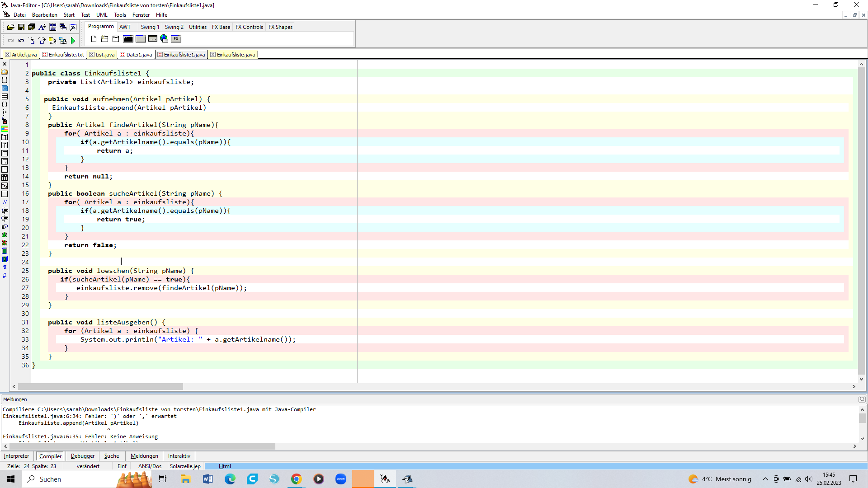Click the Applet globe template icon

tap(164, 39)
